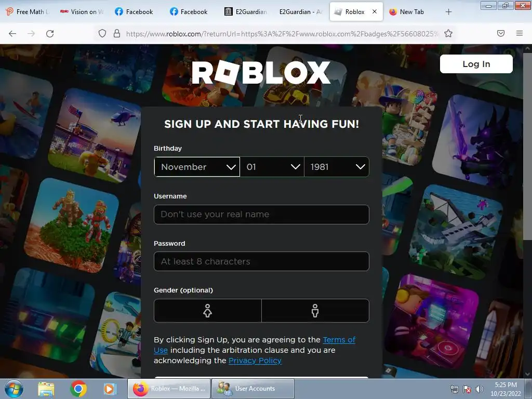Open the birthday day dropdown showing 01
This screenshot has width=532, height=399.
point(272,167)
